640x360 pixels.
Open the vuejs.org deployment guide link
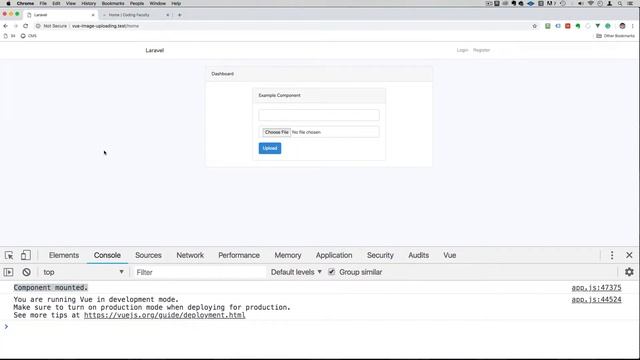point(164,315)
